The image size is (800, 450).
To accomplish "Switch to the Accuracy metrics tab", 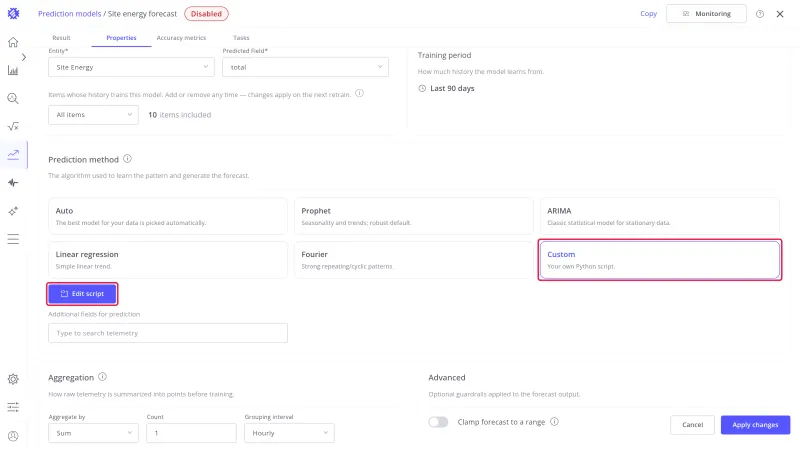I will point(181,38).
